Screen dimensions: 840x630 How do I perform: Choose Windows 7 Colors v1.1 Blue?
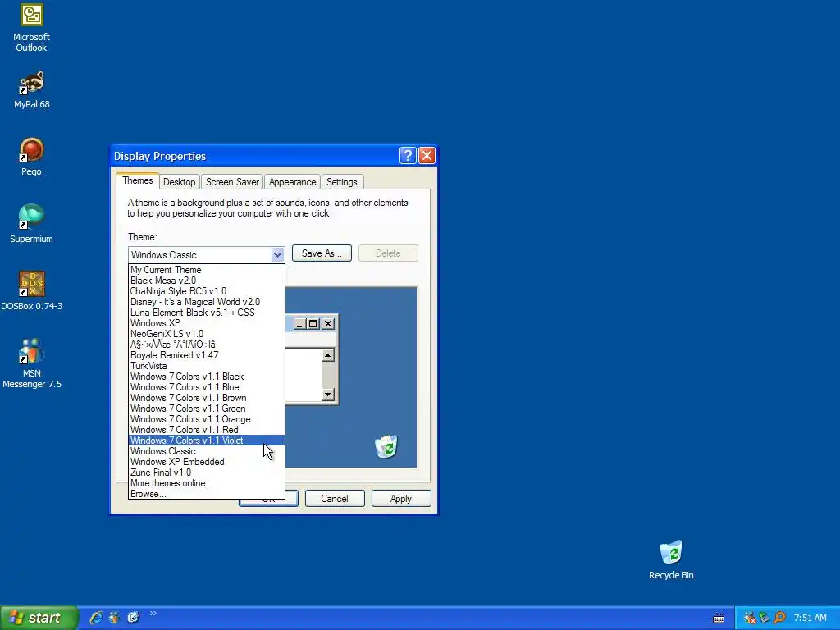(207, 387)
